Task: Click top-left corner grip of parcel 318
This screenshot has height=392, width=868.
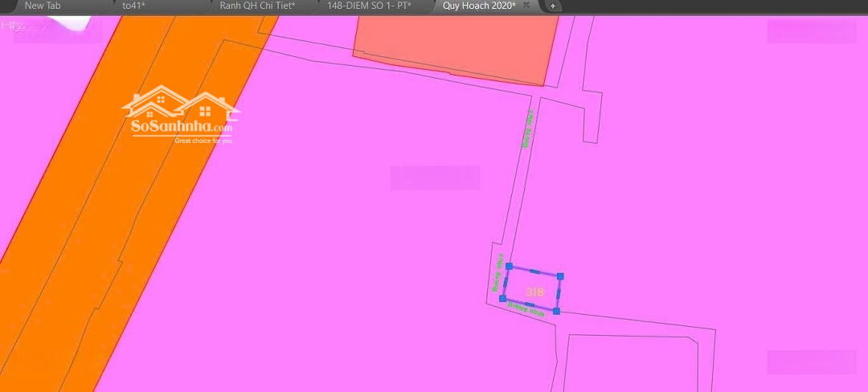Action: click(509, 266)
